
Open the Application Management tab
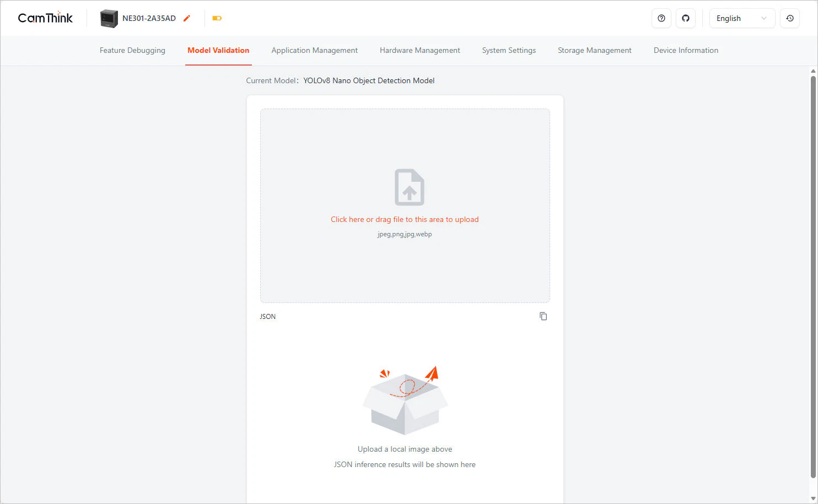(314, 50)
